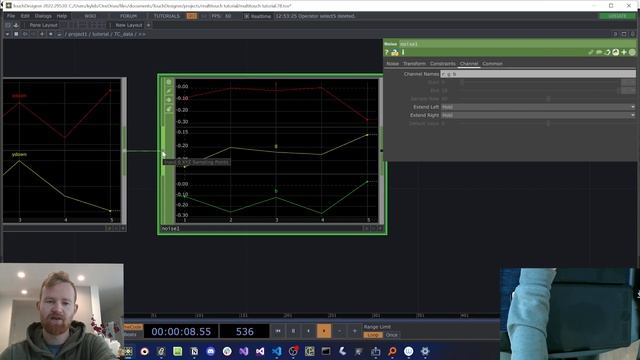Expand the pane menu arrow in path bar
Screen dimensions: 640x360
pyautogui.click(x=7, y=34)
